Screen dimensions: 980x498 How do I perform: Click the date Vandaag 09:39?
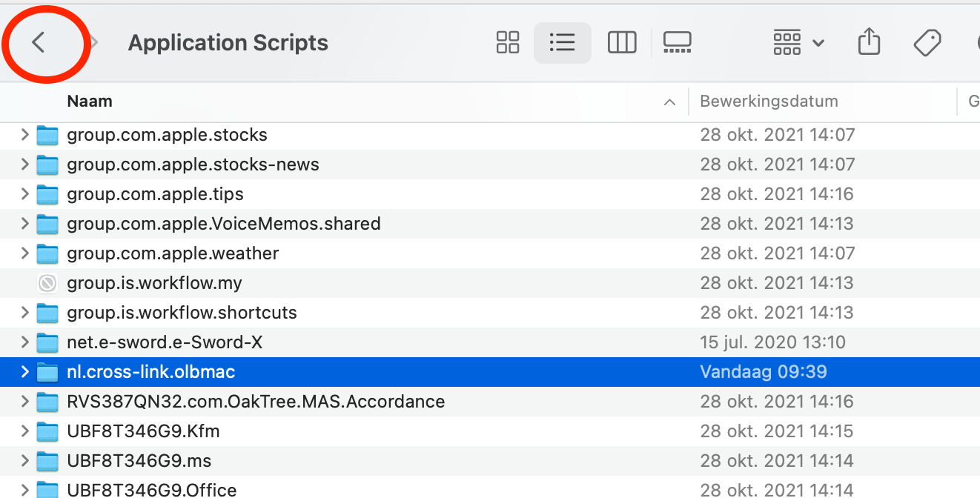(x=764, y=372)
